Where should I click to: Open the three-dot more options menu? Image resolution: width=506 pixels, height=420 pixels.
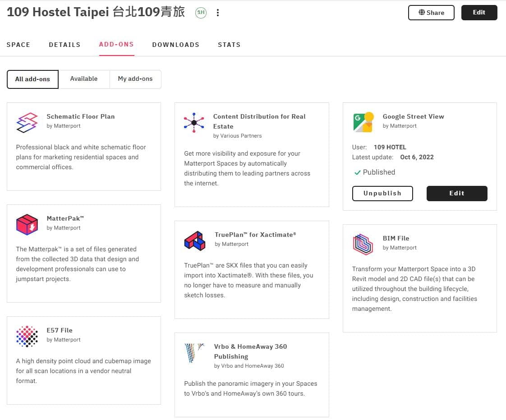[x=218, y=13]
